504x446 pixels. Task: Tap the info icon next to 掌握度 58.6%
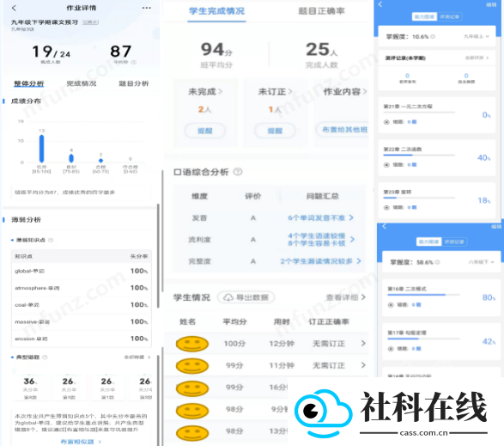pyautogui.click(x=437, y=262)
